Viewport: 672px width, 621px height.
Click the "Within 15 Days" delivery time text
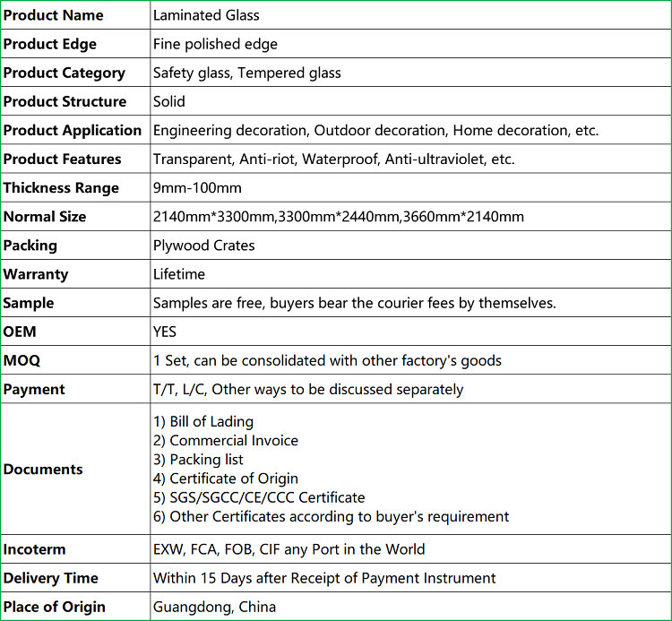pyautogui.click(x=324, y=578)
